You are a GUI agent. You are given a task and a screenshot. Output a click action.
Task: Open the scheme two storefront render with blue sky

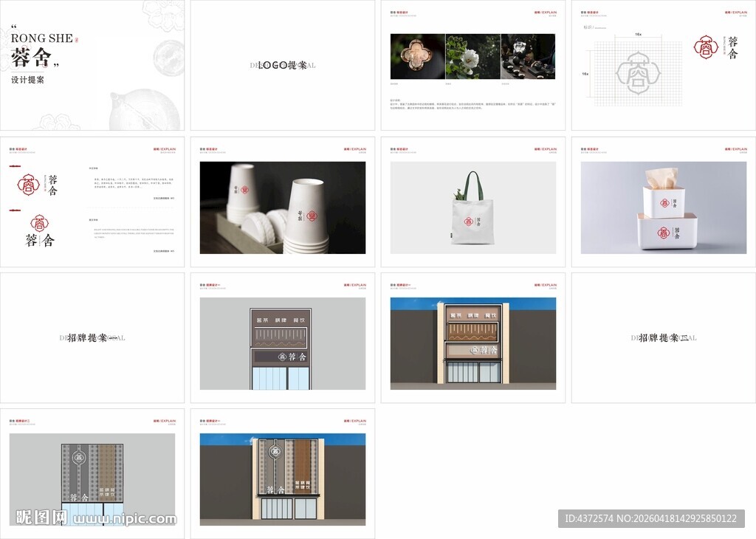(283, 480)
